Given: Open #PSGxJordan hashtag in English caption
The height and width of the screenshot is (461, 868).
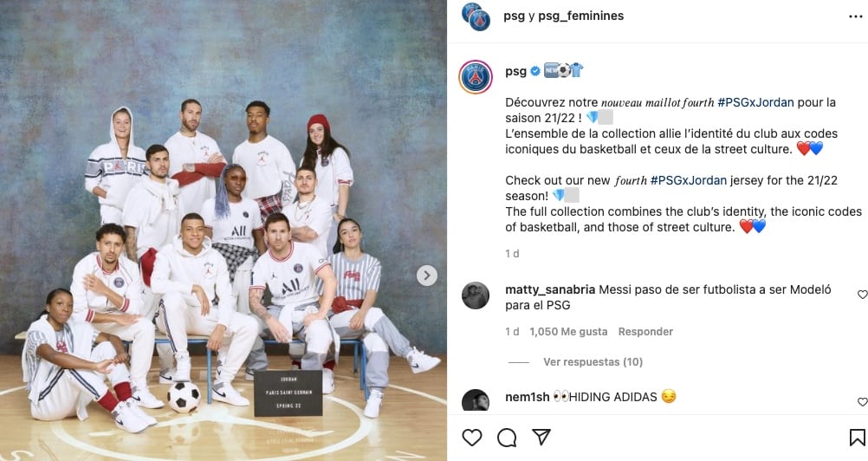Looking at the screenshot, I should pos(688,180).
